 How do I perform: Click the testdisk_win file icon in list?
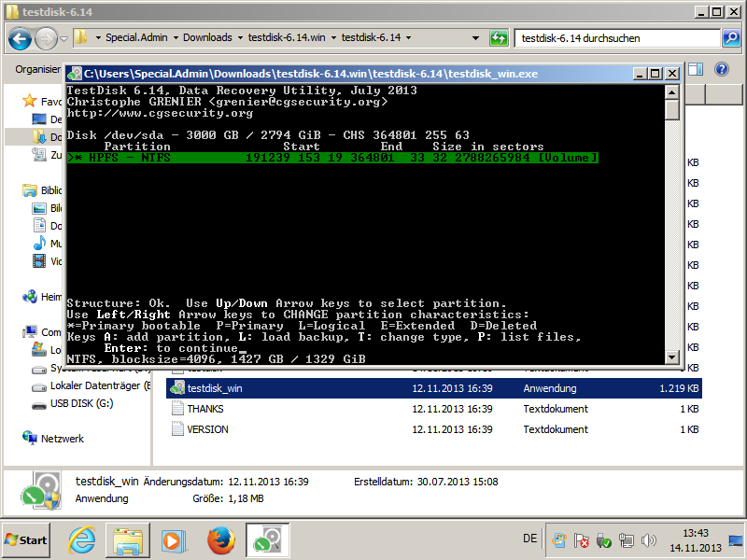coord(177,388)
